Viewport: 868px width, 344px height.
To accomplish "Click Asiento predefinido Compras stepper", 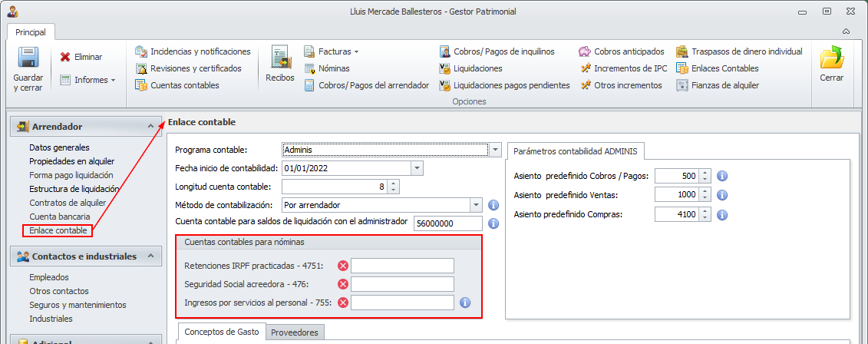I will click(x=705, y=213).
